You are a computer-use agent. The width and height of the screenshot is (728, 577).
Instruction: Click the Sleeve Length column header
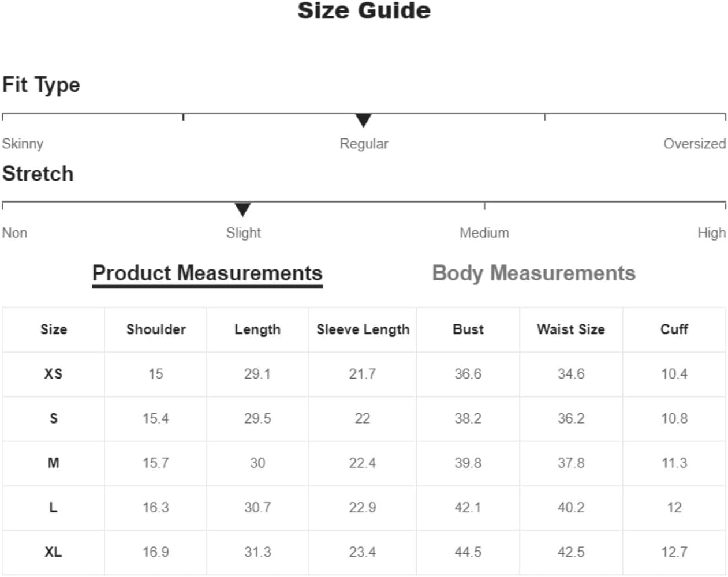[x=363, y=329]
